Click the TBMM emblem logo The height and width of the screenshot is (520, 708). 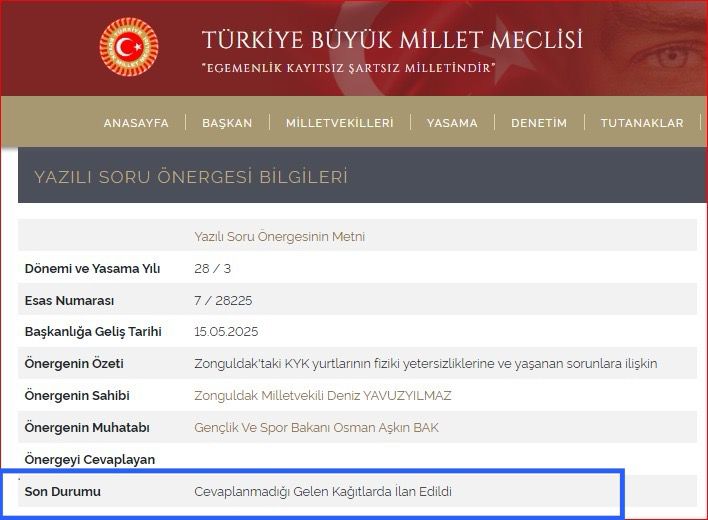tap(129, 46)
